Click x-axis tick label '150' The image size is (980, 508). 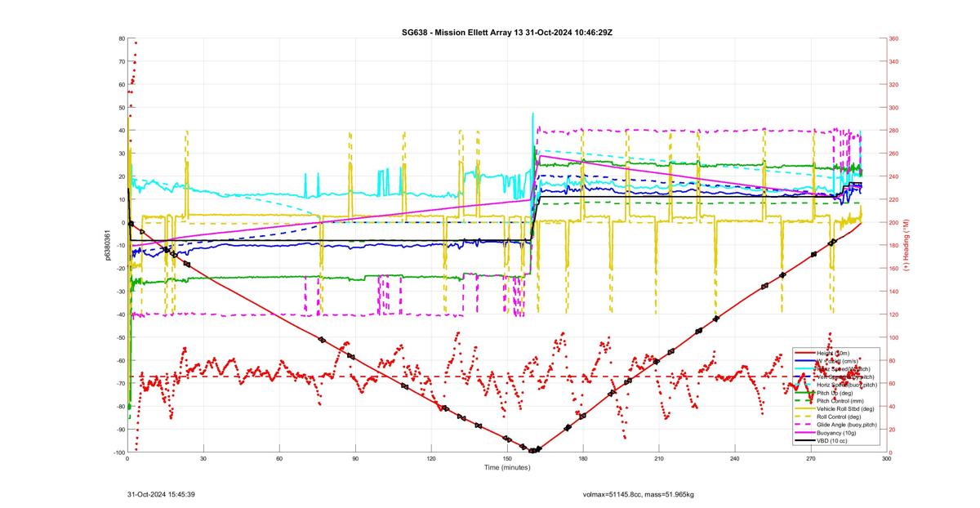(x=507, y=458)
